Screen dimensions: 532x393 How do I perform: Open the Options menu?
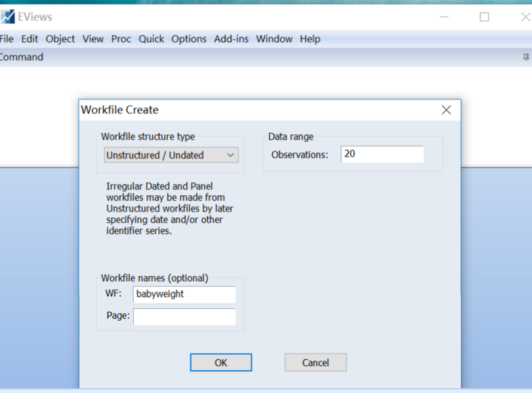pos(189,39)
